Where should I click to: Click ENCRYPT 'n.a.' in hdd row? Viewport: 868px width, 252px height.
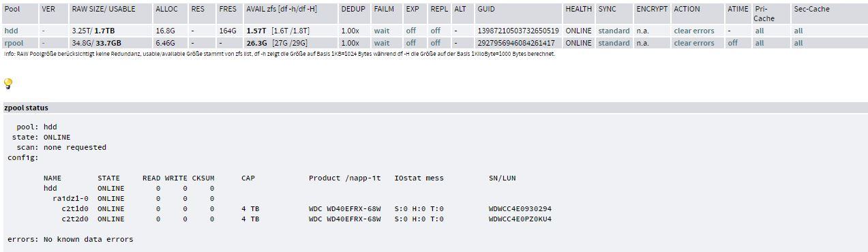pos(642,31)
